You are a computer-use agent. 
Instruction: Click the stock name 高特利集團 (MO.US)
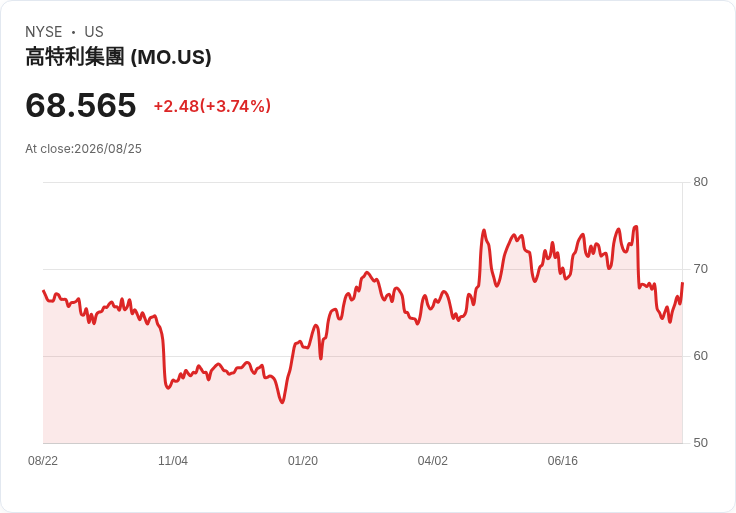pos(118,57)
